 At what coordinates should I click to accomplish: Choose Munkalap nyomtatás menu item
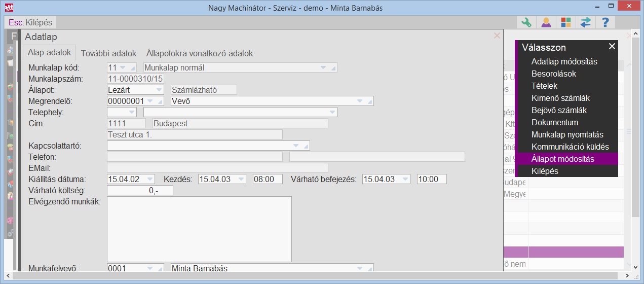[567, 134]
